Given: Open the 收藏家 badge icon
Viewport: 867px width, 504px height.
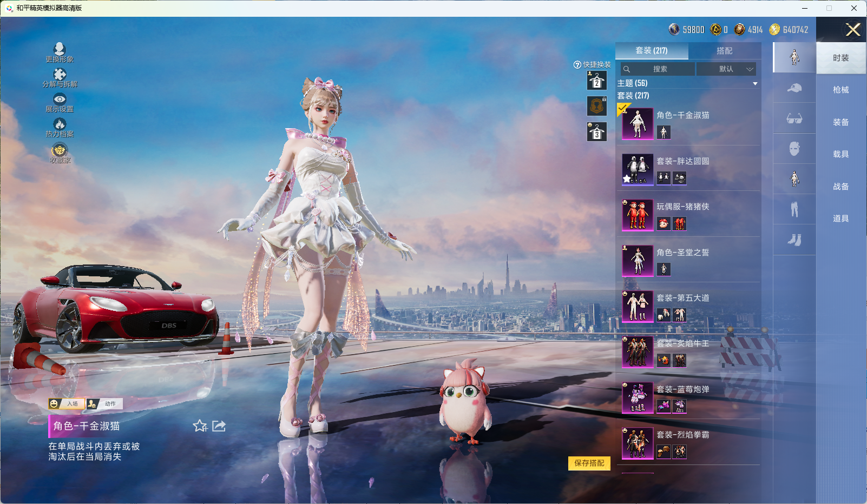Looking at the screenshot, I should pos(60,150).
